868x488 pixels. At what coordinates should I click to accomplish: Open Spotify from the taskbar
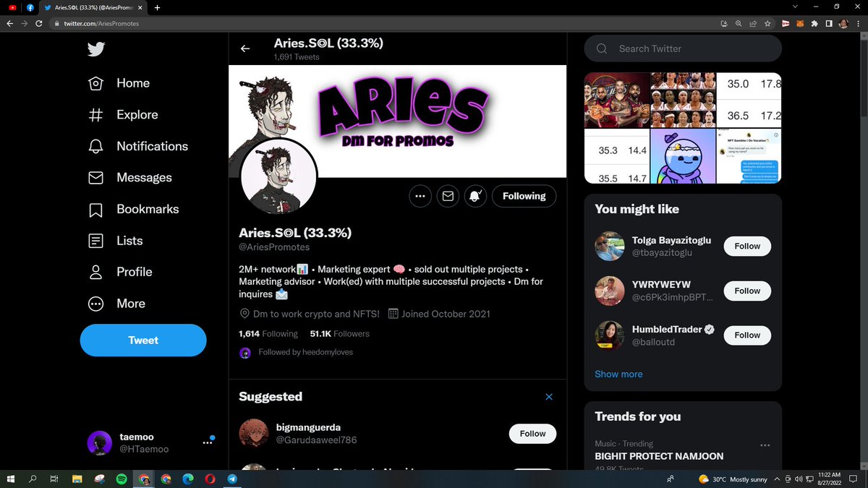pos(122,479)
